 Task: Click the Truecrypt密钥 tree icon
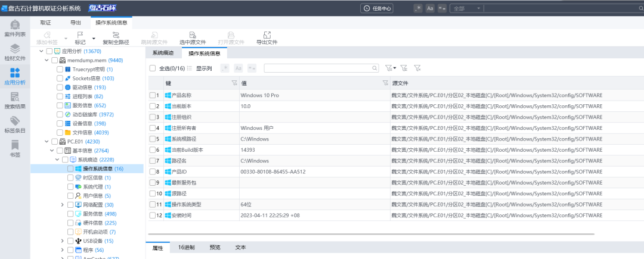tap(68, 69)
